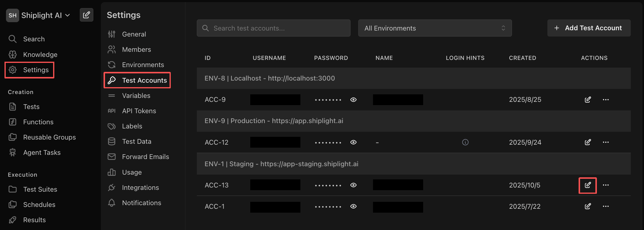Open Test Data settings section
Image resolution: width=644 pixels, height=230 pixels.
(129, 141)
